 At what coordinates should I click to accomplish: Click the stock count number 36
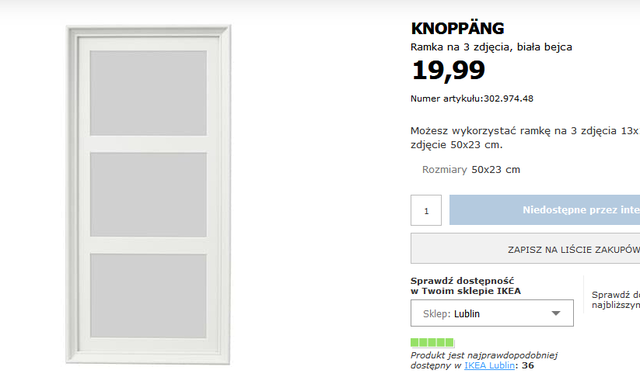tap(528, 366)
